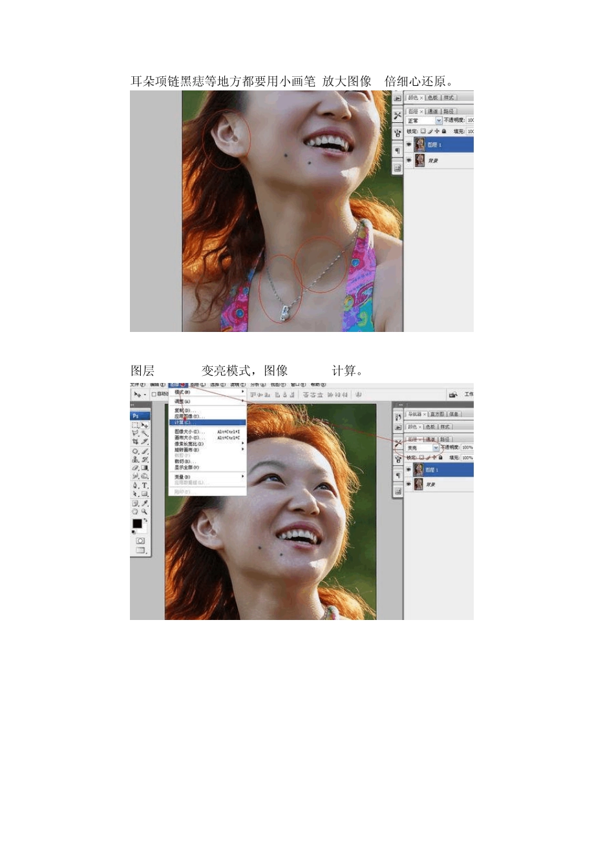Choose 画布大小 in the menu
Image resolution: width=614 pixels, height=868 pixels.
tap(207, 438)
